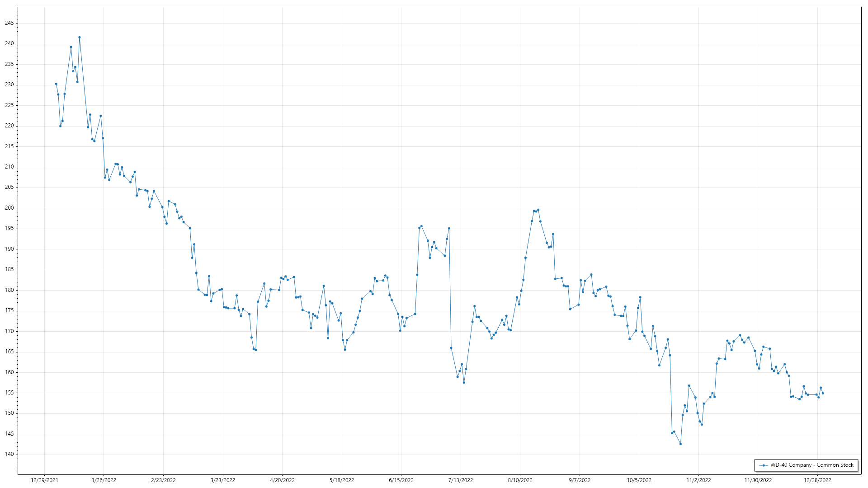
Task: Click the first data point of series
Action: tap(56, 84)
